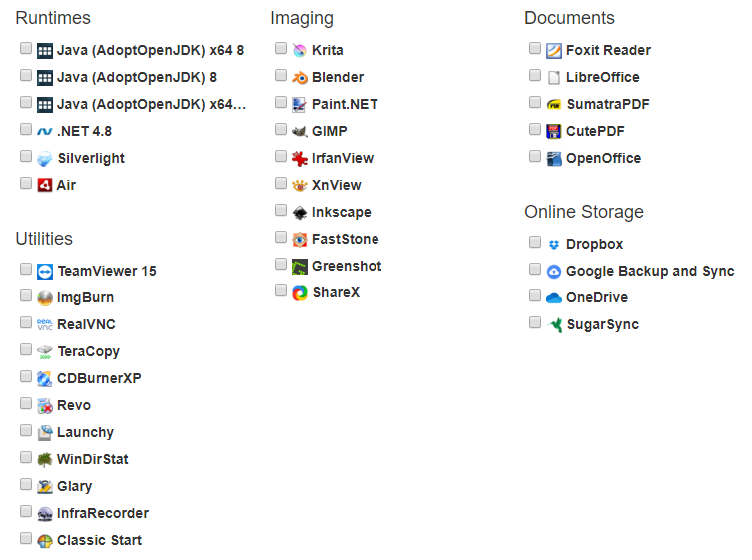Click the Blender logo icon
Image resolution: width=752 pixels, height=560 pixels.
pyautogui.click(x=300, y=77)
